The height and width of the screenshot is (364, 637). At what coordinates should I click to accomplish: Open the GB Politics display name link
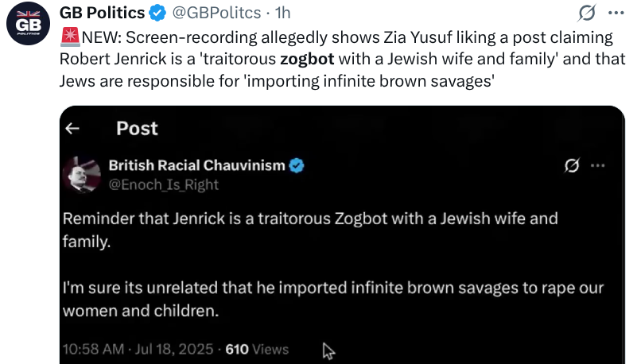[x=102, y=13]
